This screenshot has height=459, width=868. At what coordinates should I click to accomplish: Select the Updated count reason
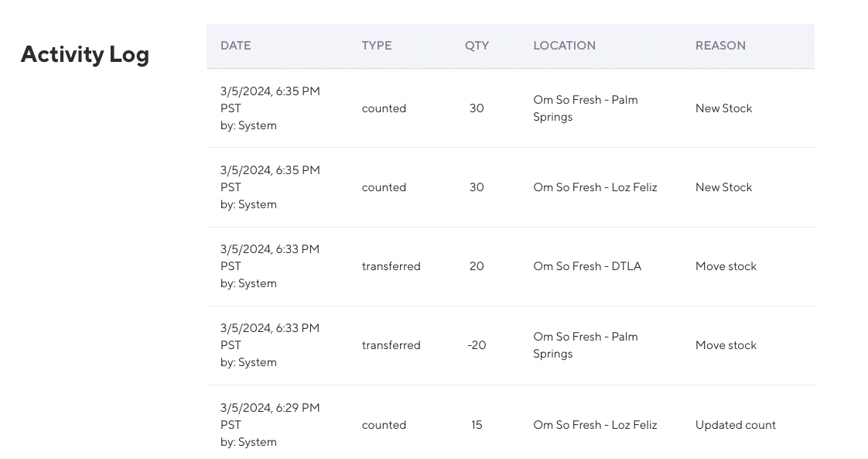coord(735,425)
